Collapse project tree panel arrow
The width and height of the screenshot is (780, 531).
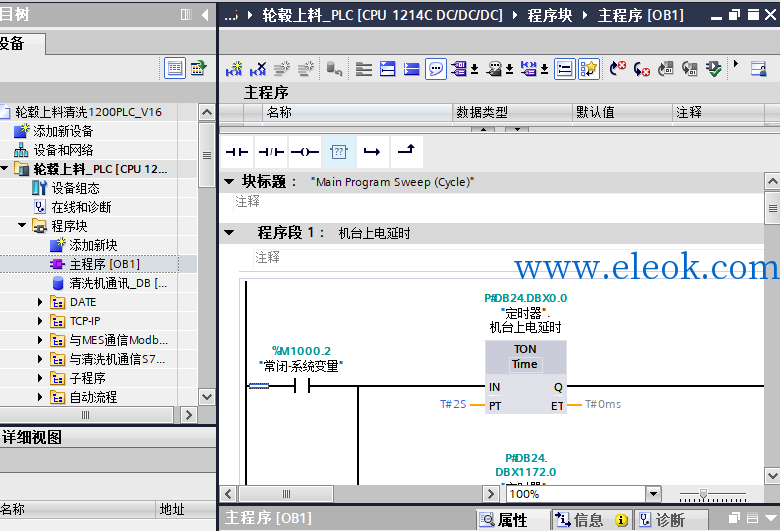tap(205, 14)
